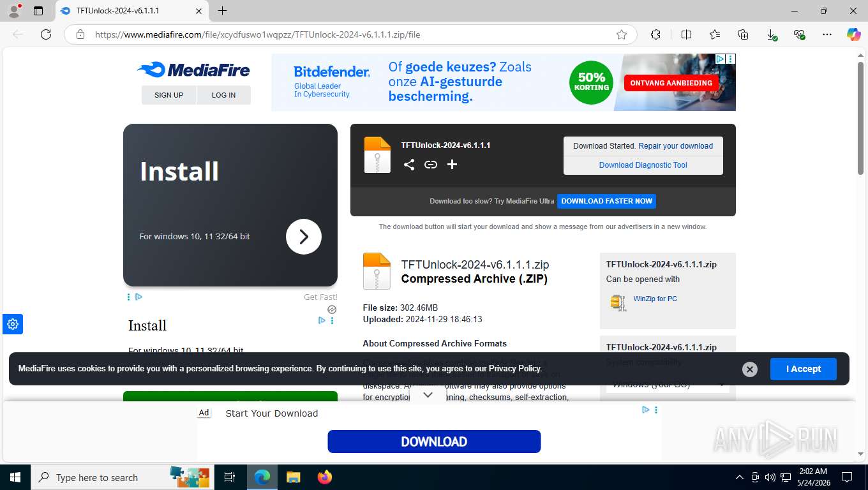Reload the page with refresh icon
This screenshot has width=868, height=490.
[x=46, y=34]
